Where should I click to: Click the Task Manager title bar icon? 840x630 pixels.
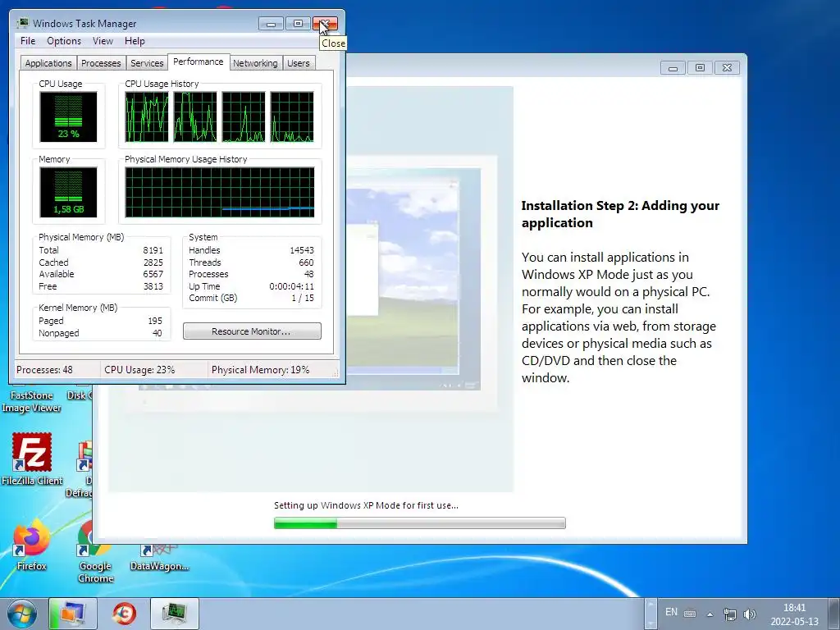click(22, 23)
